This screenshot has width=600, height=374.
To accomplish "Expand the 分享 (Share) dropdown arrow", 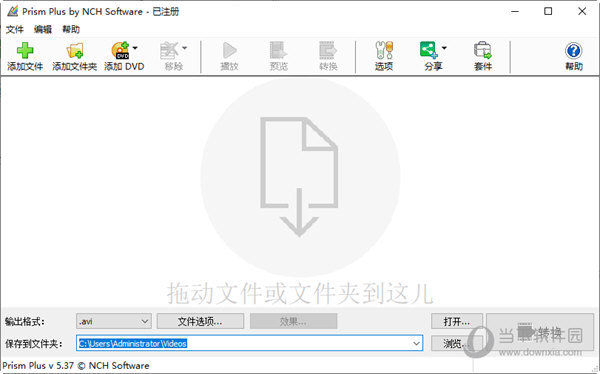I will (x=444, y=48).
